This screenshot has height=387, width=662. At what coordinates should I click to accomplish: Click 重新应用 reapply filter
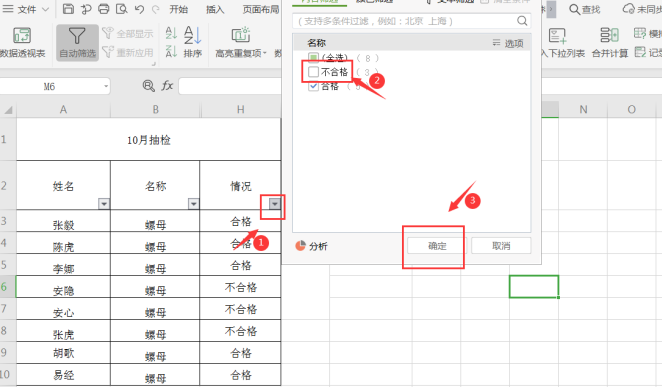[x=128, y=52]
